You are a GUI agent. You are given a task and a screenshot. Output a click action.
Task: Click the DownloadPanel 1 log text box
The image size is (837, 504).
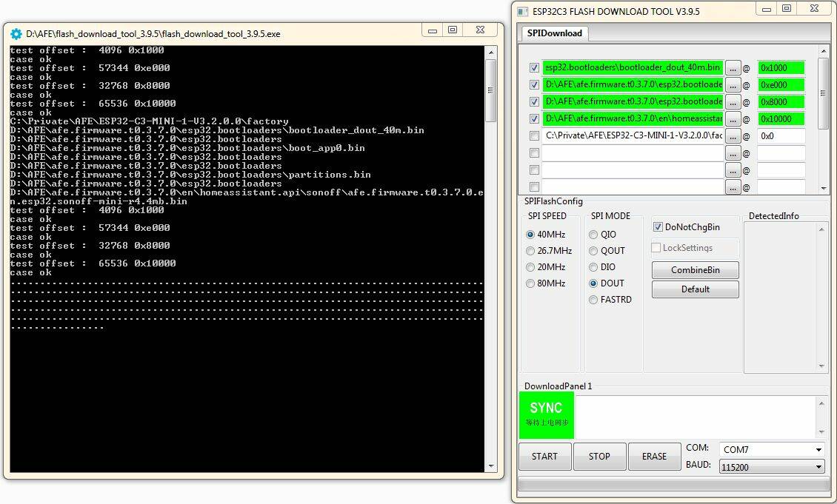point(696,417)
